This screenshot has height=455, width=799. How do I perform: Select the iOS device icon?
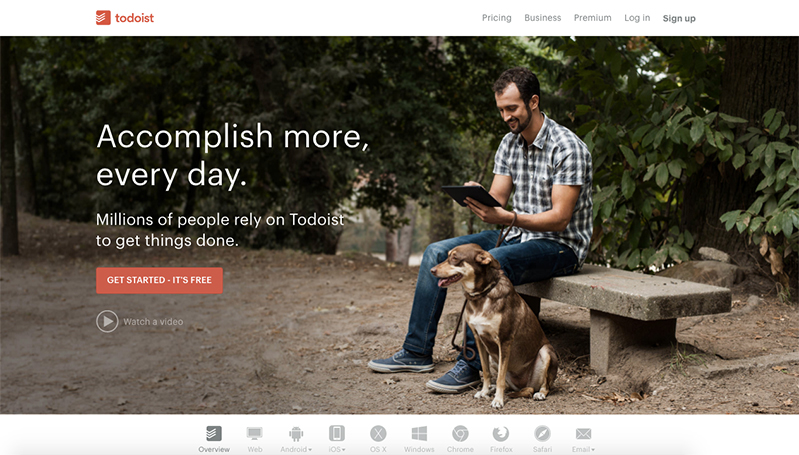tap(337, 434)
